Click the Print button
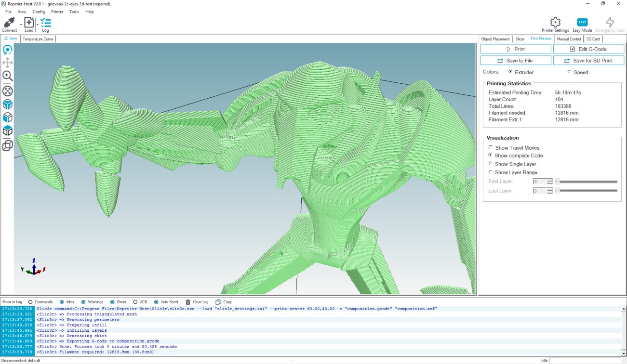Viewport: 627px width, 364px height. click(x=516, y=49)
